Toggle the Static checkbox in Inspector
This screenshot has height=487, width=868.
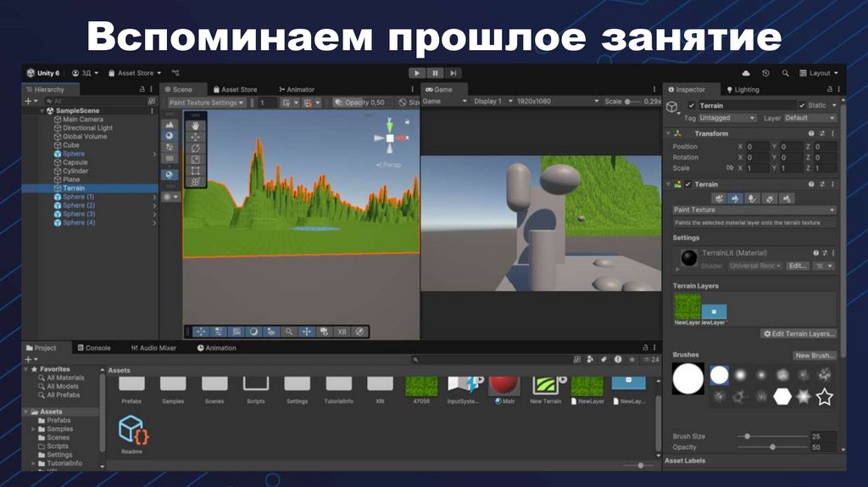(x=802, y=105)
